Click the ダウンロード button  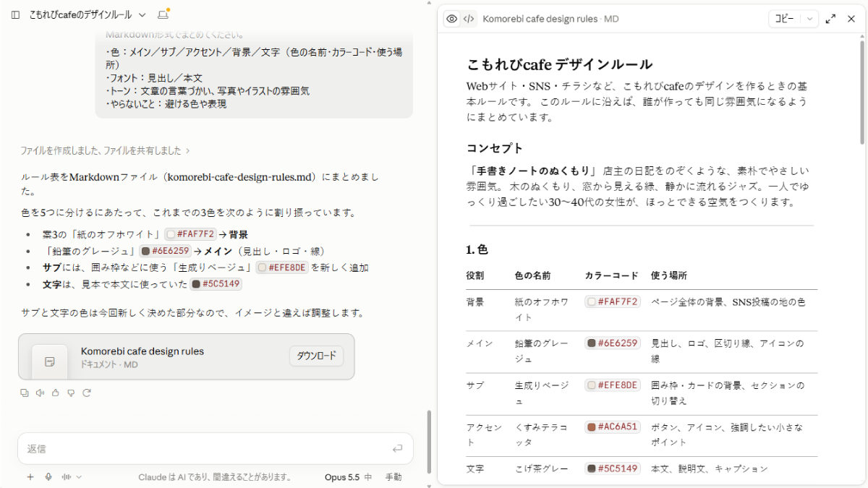click(x=316, y=356)
